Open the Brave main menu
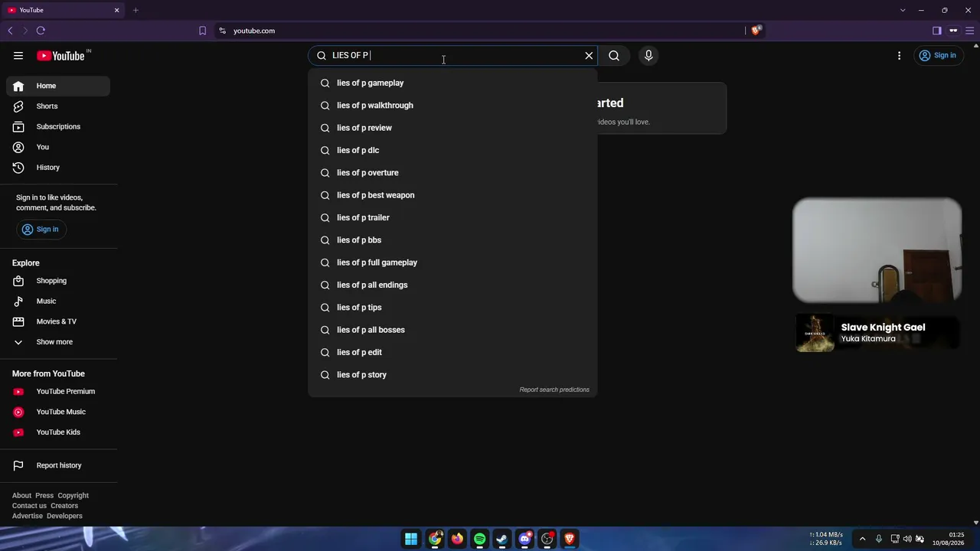Viewport: 980px width, 551px height. pyautogui.click(x=969, y=31)
